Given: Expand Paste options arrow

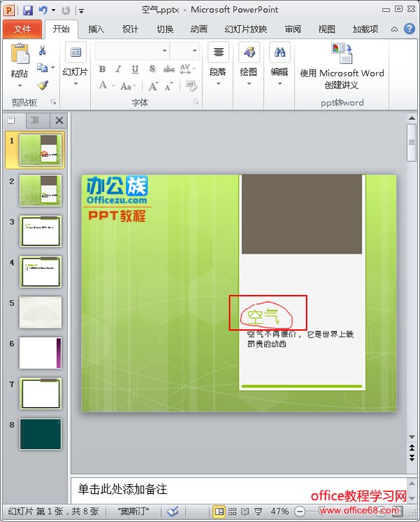Looking at the screenshot, I should [20, 86].
